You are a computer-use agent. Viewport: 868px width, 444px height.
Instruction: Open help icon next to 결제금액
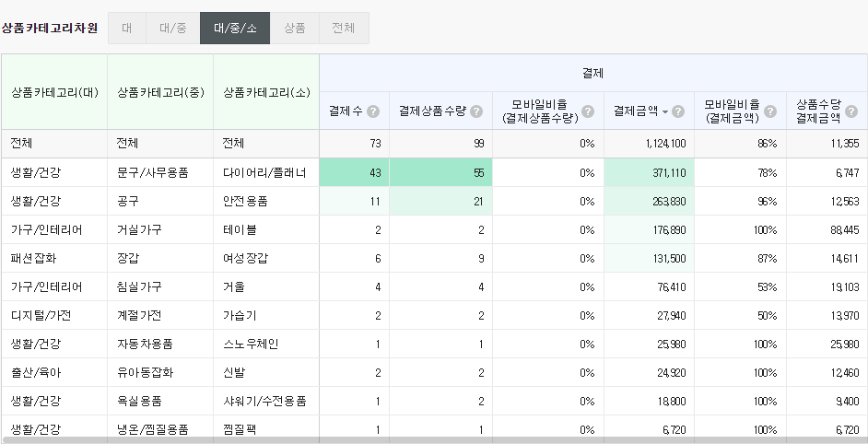point(679,111)
